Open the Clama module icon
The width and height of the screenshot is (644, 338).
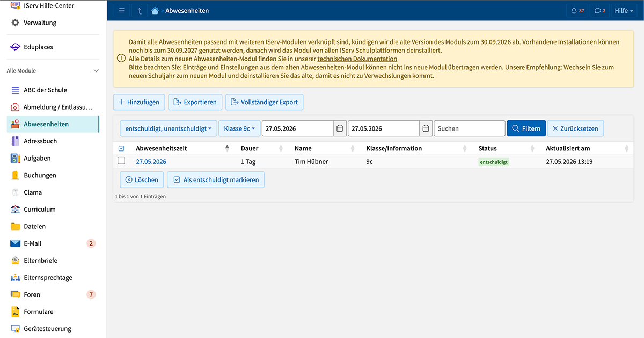coord(15,192)
